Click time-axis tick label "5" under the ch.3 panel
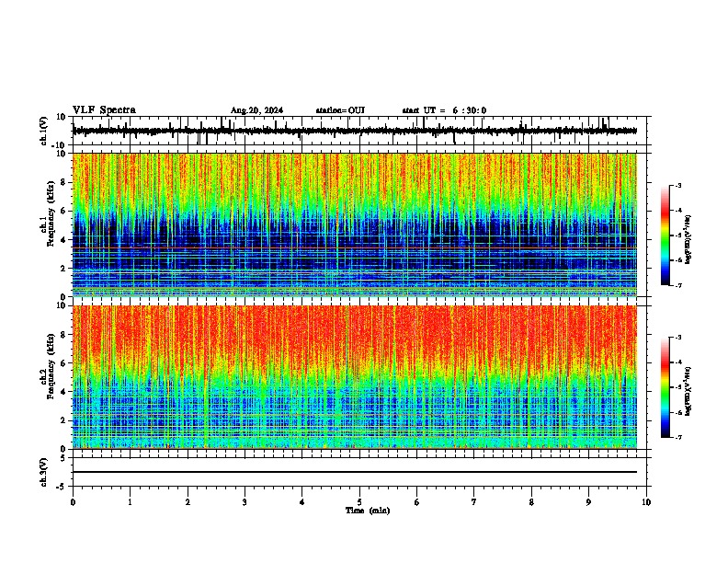This screenshot has height=563, width=728. [359, 502]
